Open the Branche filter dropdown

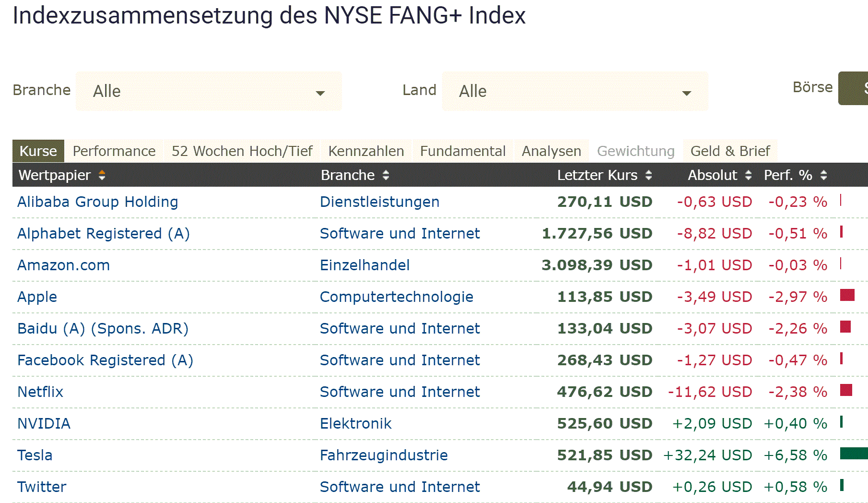tap(209, 91)
